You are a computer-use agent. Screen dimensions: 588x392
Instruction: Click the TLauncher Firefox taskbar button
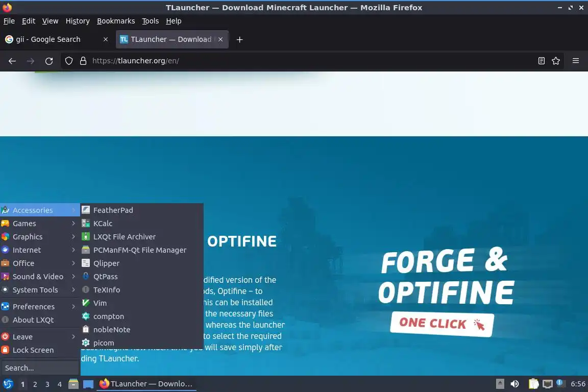(146, 384)
